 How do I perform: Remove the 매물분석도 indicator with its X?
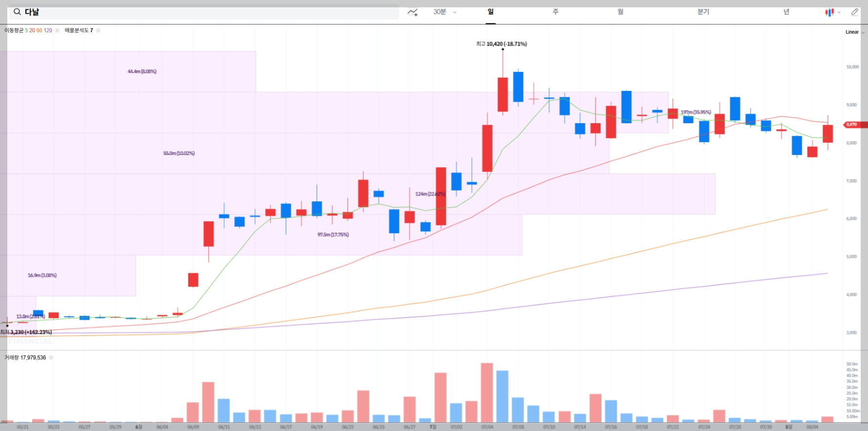click(x=98, y=30)
